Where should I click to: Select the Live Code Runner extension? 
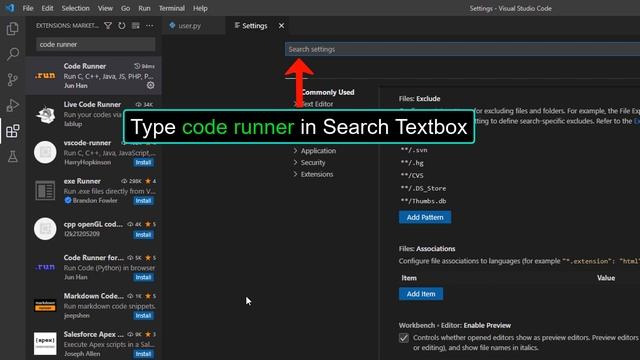(93, 114)
